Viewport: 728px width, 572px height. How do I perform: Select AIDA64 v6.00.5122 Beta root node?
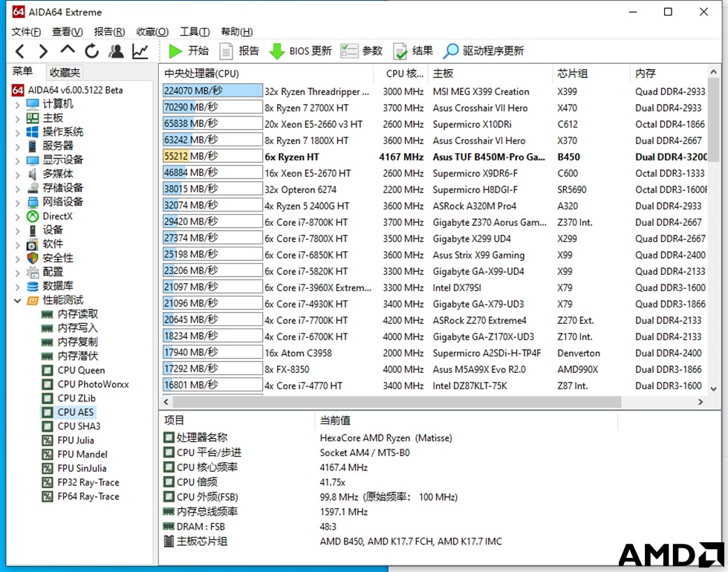[x=75, y=90]
